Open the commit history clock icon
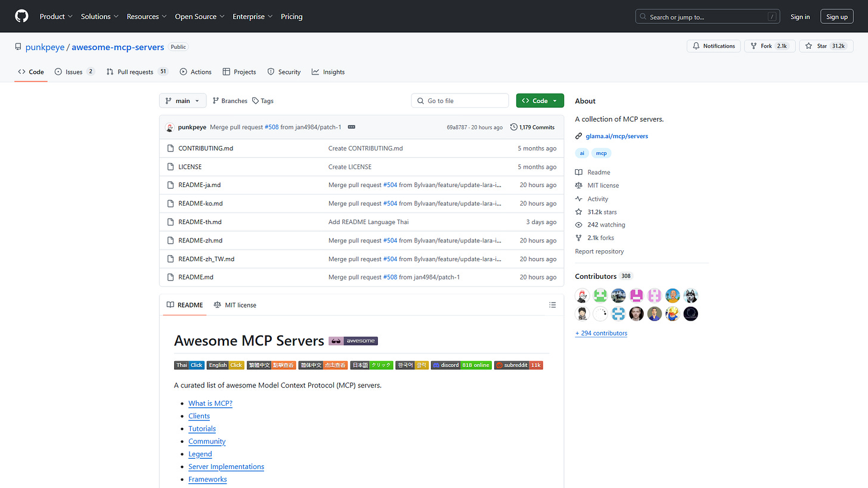 (x=514, y=128)
